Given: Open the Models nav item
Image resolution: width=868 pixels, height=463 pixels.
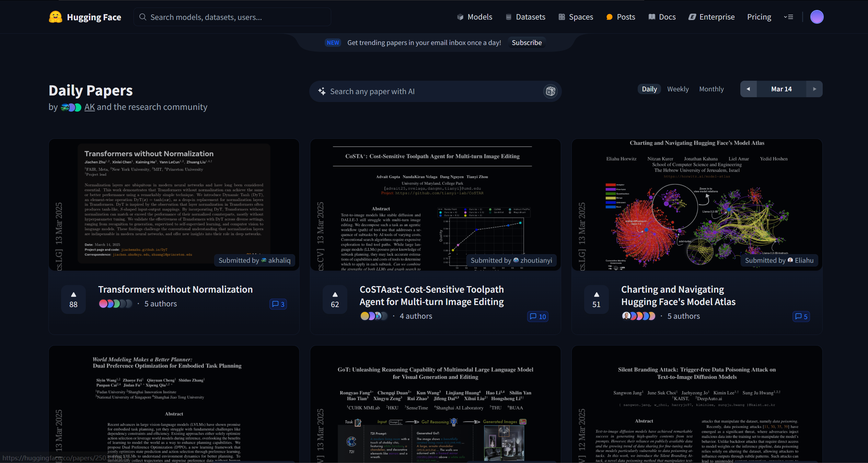Looking at the screenshot, I should [x=475, y=17].
